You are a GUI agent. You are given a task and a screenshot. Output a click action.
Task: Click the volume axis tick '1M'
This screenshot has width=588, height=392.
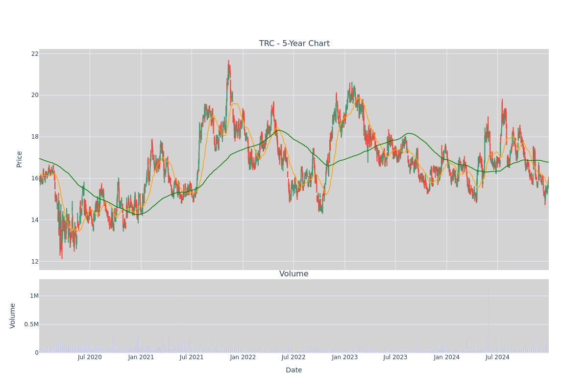(x=34, y=296)
